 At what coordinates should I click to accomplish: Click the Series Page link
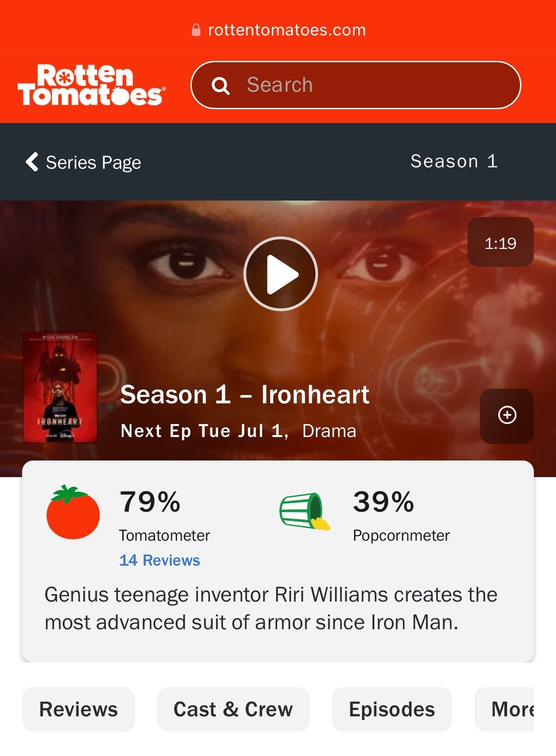(93, 162)
